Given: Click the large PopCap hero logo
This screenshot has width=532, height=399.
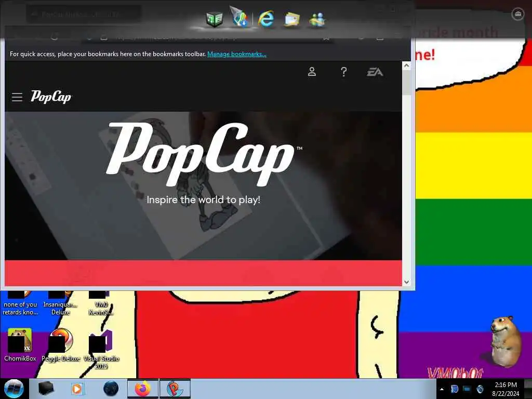Looking at the screenshot, I should 204,154.
